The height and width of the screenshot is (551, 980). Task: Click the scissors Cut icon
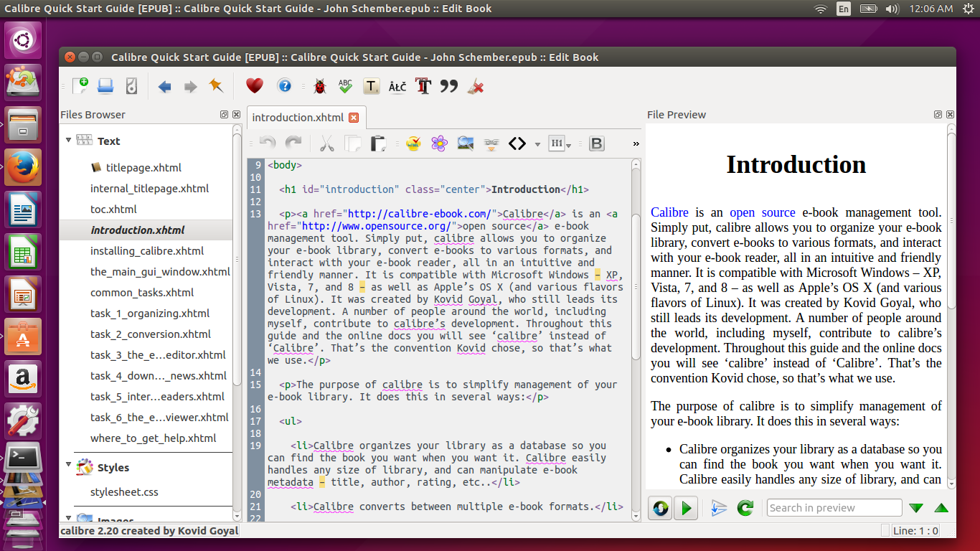327,143
